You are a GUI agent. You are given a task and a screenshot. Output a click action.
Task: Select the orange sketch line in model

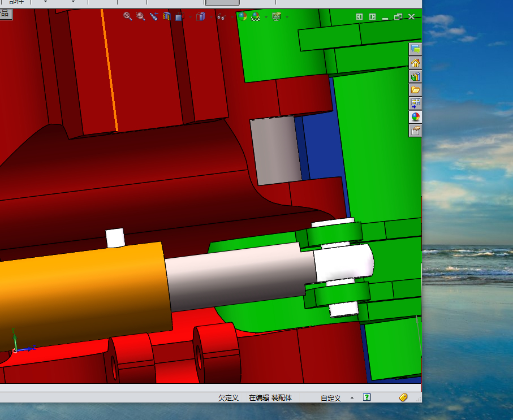(x=110, y=70)
